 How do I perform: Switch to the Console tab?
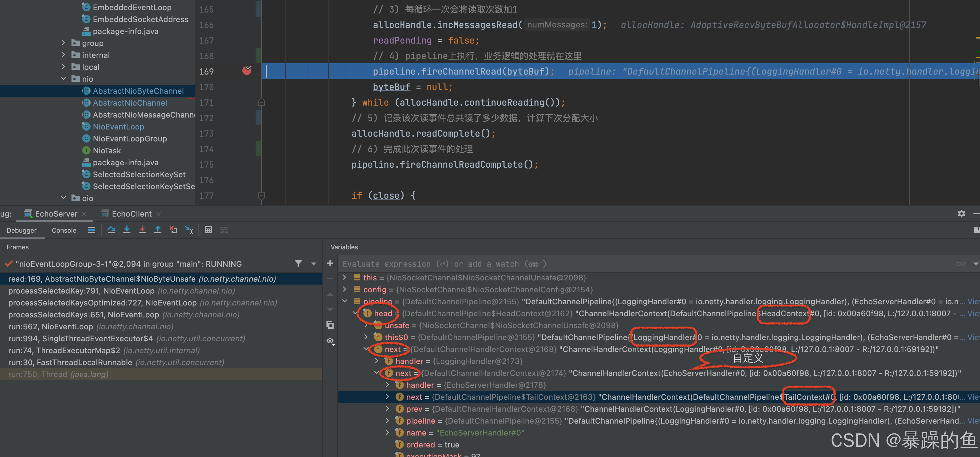pyautogui.click(x=64, y=230)
